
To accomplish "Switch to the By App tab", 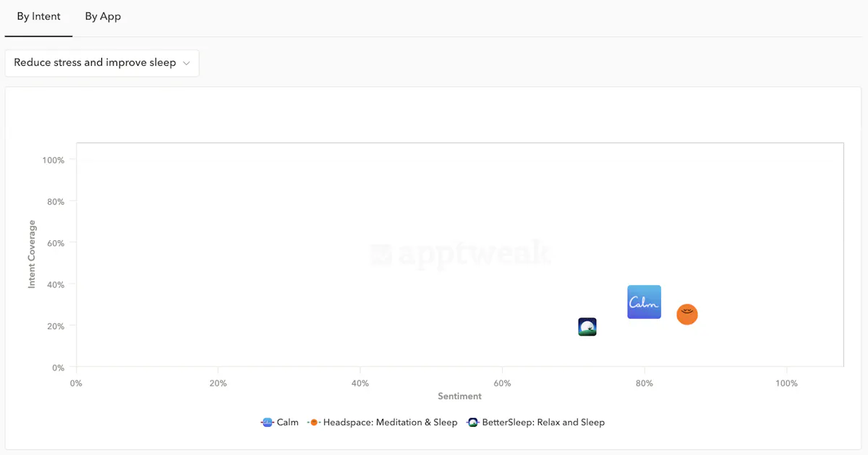I will coord(103,17).
